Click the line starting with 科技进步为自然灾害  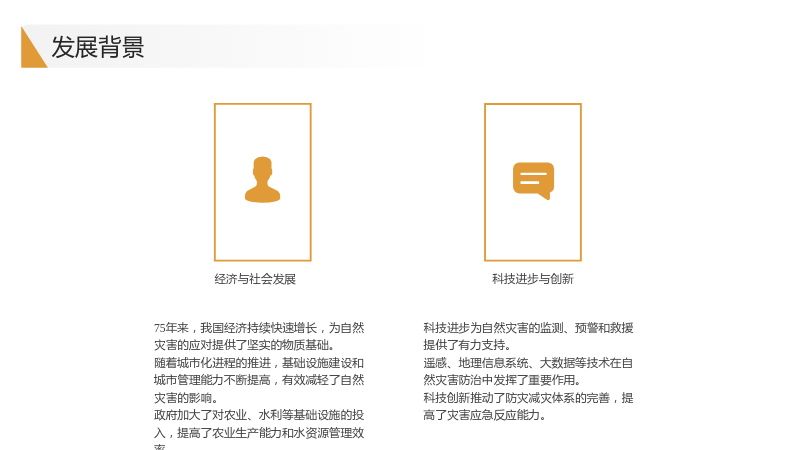[x=529, y=328]
